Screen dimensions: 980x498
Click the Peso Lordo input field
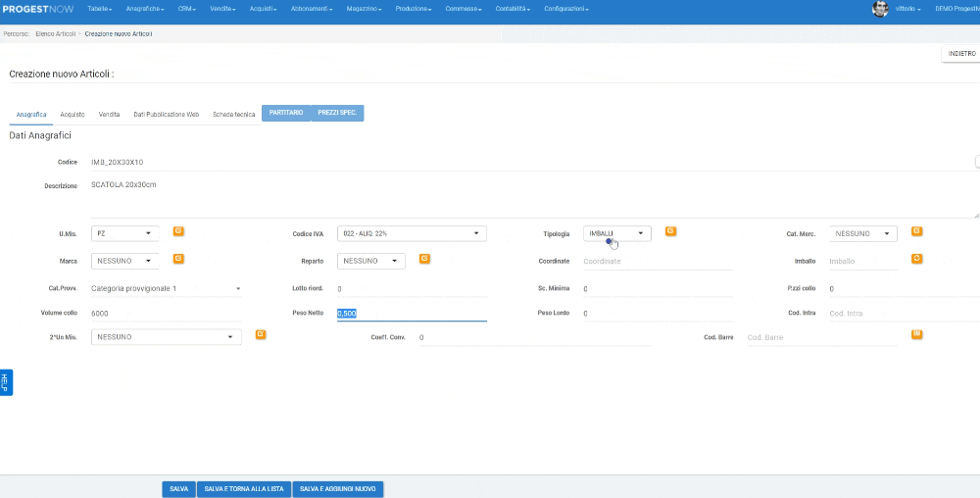tap(657, 314)
